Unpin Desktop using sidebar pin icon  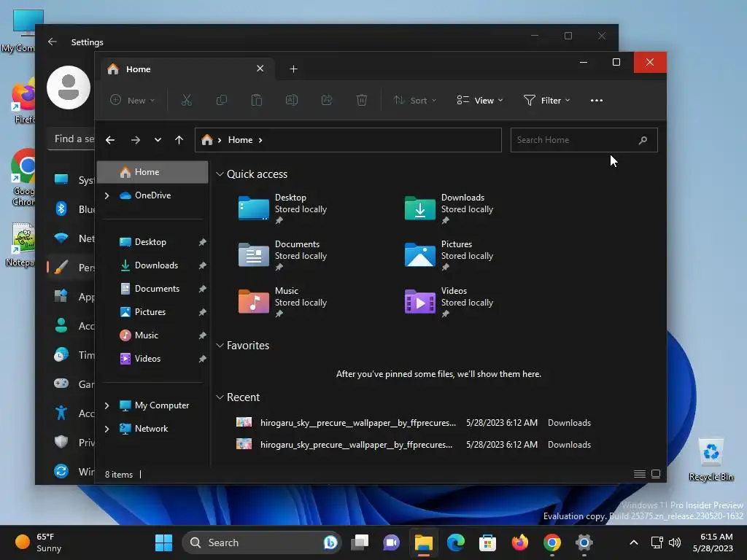(x=203, y=242)
